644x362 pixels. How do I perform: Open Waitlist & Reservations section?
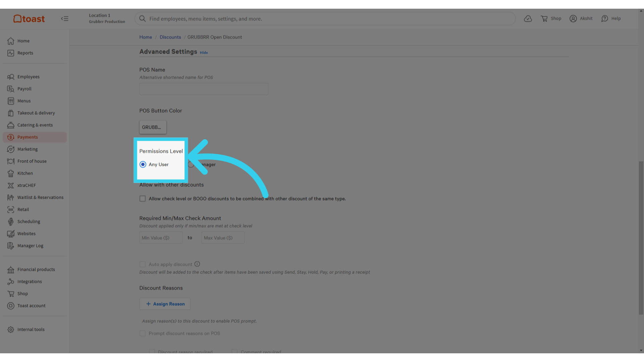tap(35, 197)
